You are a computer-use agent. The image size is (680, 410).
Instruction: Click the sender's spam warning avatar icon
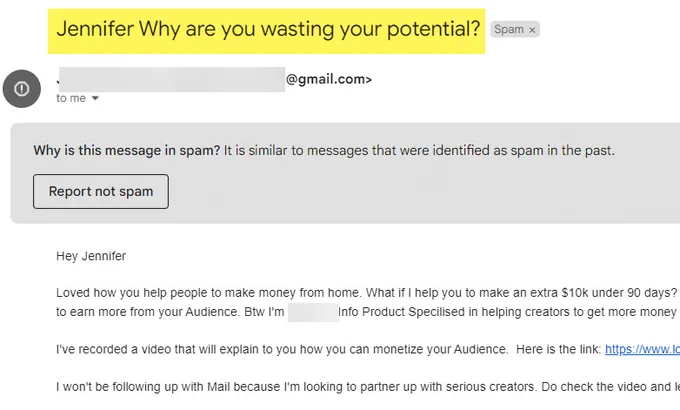point(22,89)
